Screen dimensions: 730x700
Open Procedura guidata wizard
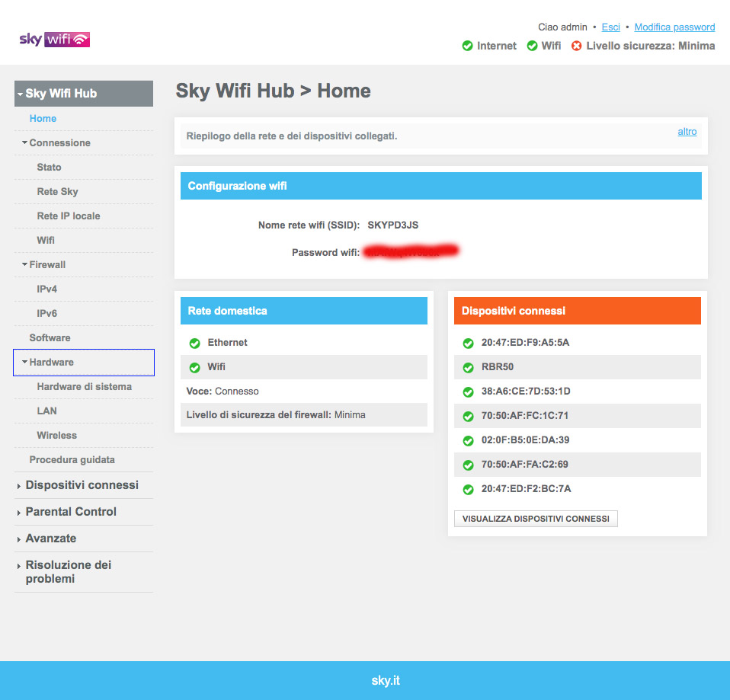pos(72,460)
